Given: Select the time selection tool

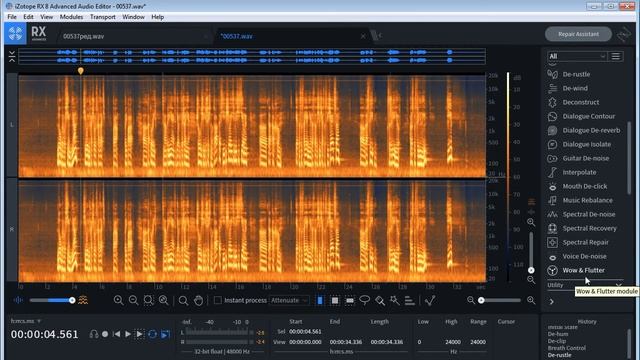Looking at the screenshot, I should click(320, 300).
